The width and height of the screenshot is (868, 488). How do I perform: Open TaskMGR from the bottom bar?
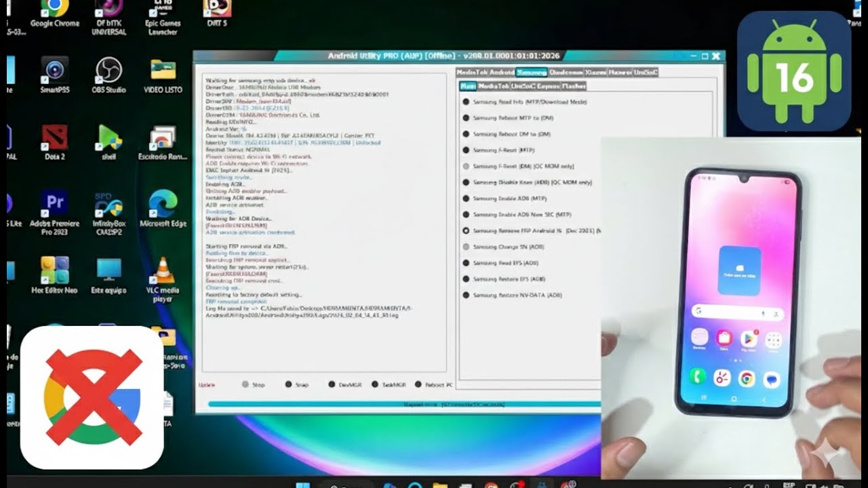tap(389, 384)
